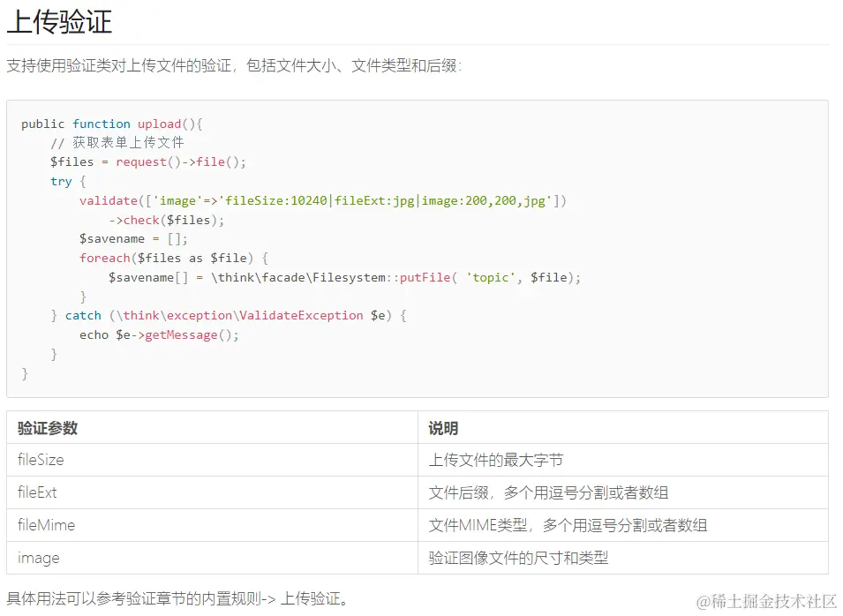Click the '$savename = [];' code line
Image resolution: width=843 pixels, height=616 pixels.
133,238
